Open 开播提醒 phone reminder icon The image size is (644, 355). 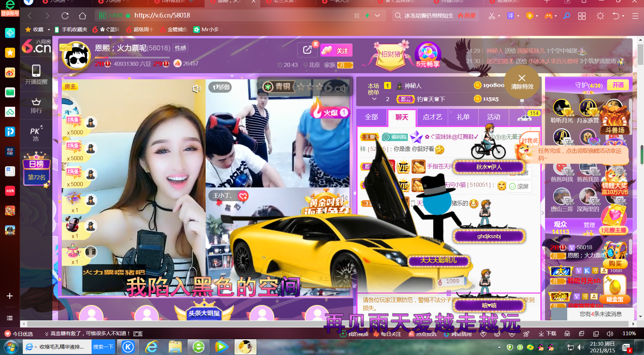pos(36,74)
